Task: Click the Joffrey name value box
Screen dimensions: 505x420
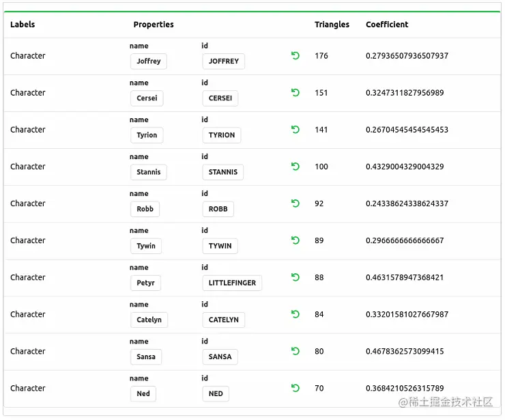Action: pyautogui.click(x=149, y=61)
